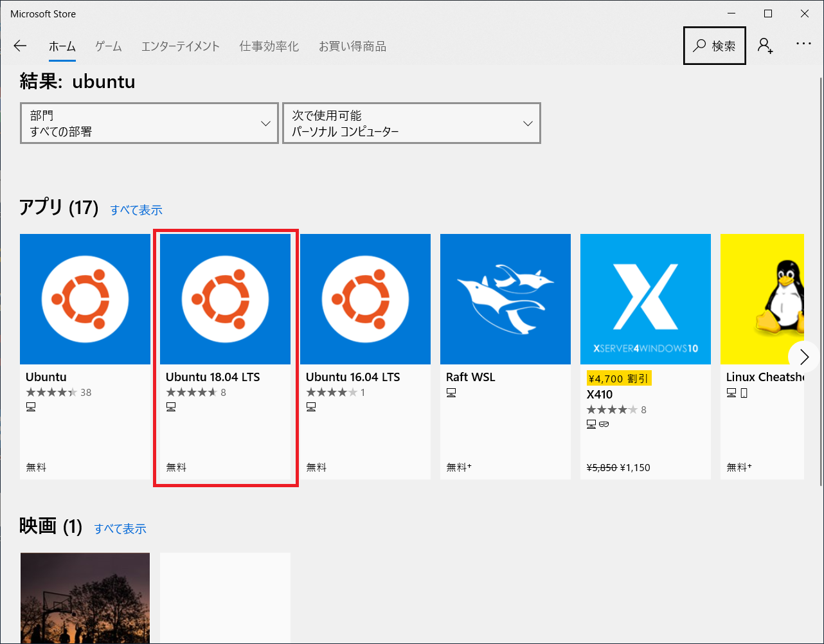Open the Raft WSL penguin tile image
The width and height of the screenshot is (824, 644).
coord(505,300)
